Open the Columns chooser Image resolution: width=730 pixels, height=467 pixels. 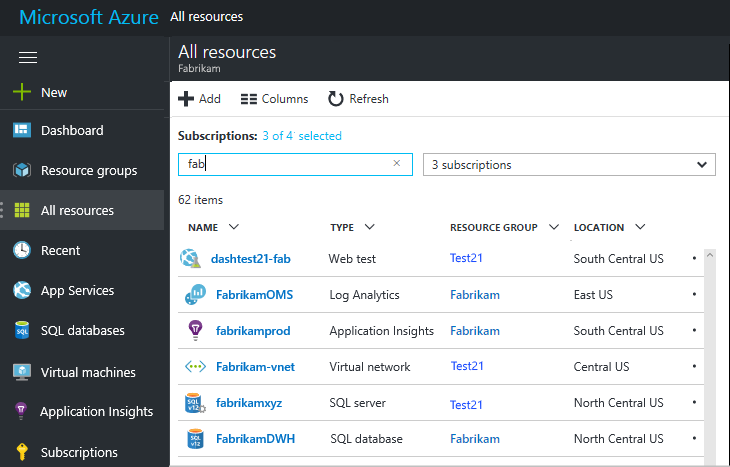[275, 99]
